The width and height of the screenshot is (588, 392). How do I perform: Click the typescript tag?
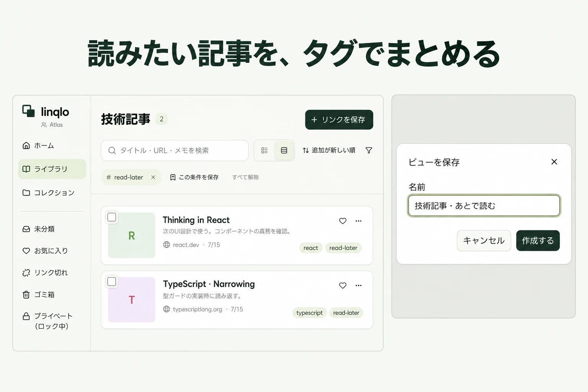309,313
